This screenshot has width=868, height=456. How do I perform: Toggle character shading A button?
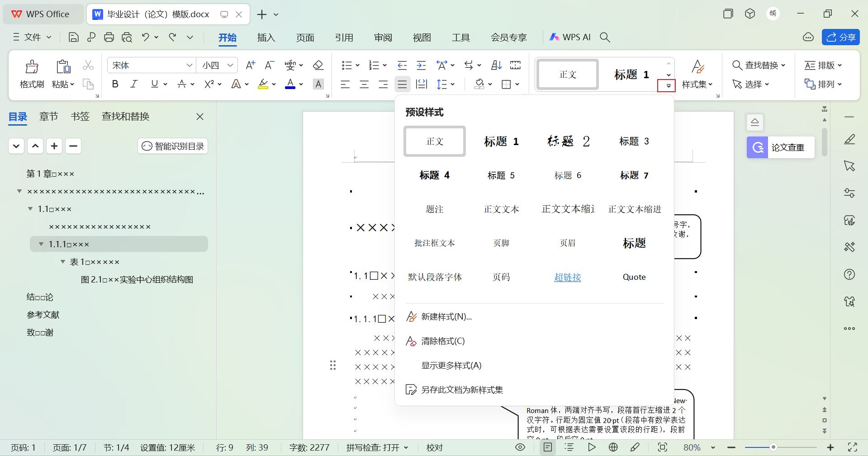[x=318, y=84]
